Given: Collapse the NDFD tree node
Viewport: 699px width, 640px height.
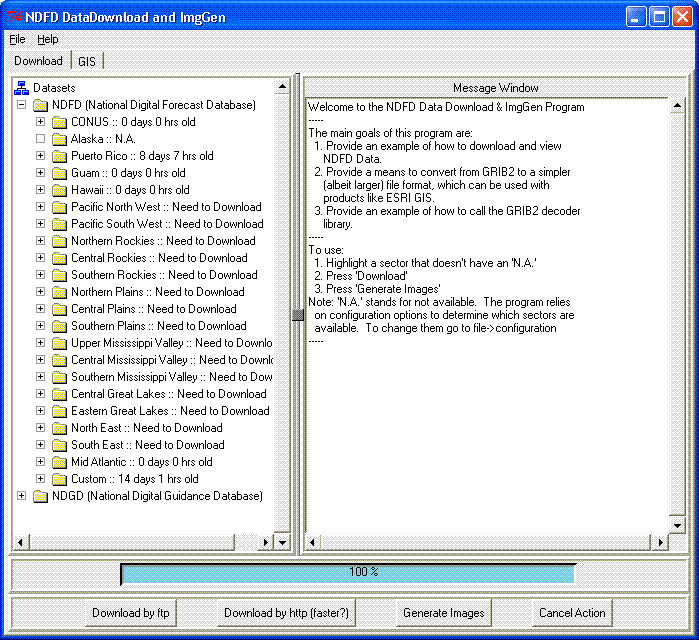Looking at the screenshot, I should point(21,105).
